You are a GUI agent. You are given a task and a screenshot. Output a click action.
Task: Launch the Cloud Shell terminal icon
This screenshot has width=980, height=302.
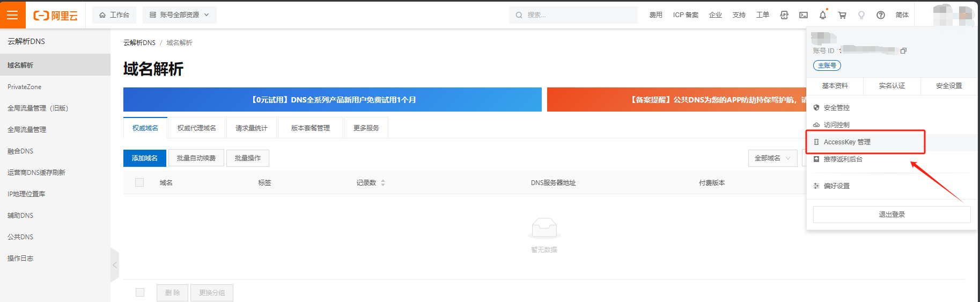click(804, 15)
